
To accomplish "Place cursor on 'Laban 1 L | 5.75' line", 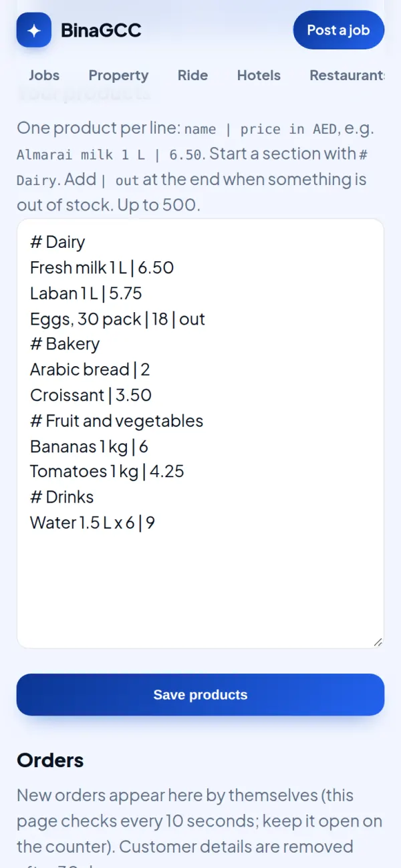I will 86,293.
